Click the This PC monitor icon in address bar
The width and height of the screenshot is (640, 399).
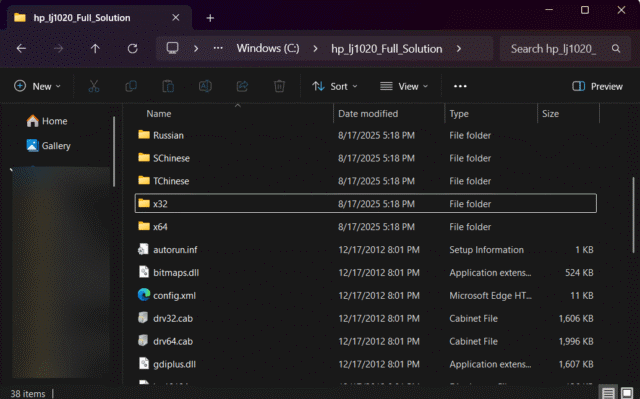172,48
